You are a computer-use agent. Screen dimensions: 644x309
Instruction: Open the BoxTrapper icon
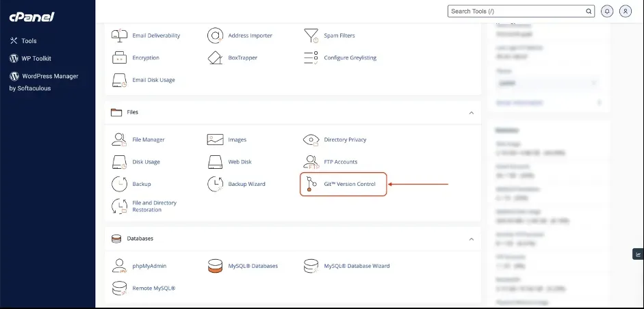(215, 58)
